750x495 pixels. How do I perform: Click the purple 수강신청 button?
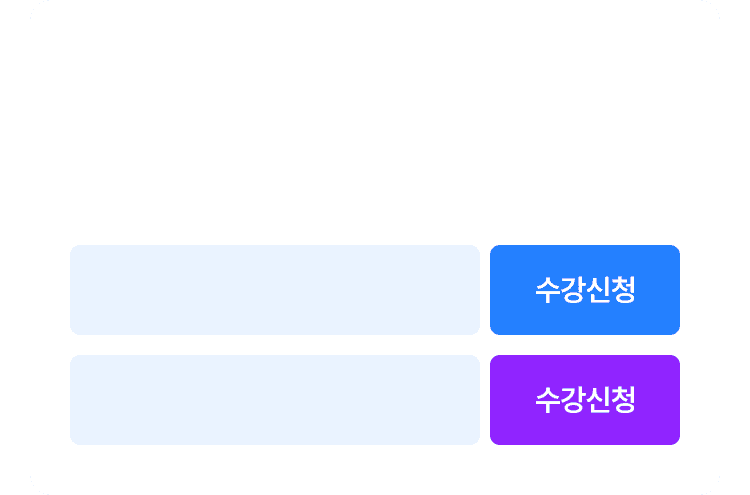(x=585, y=400)
